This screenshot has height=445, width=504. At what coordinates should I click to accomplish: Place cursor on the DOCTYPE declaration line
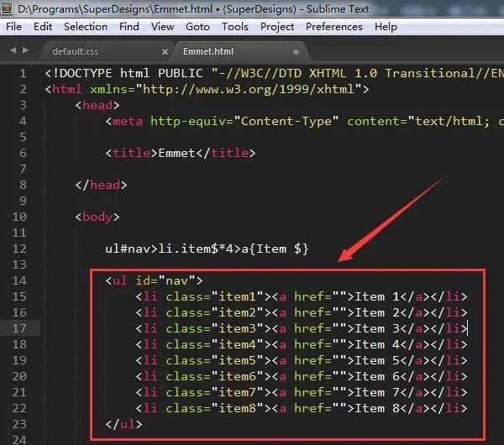tap(274, 74)
